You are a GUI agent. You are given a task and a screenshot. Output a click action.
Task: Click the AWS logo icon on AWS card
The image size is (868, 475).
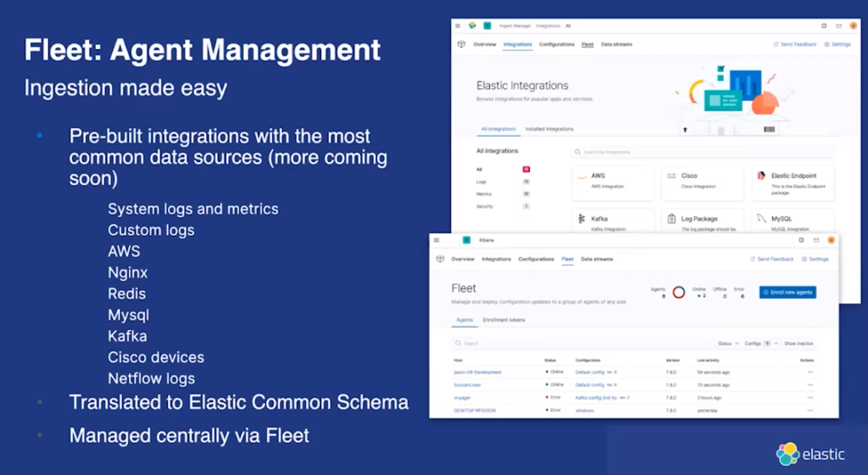pyautogui.click(x=581, y=176)
